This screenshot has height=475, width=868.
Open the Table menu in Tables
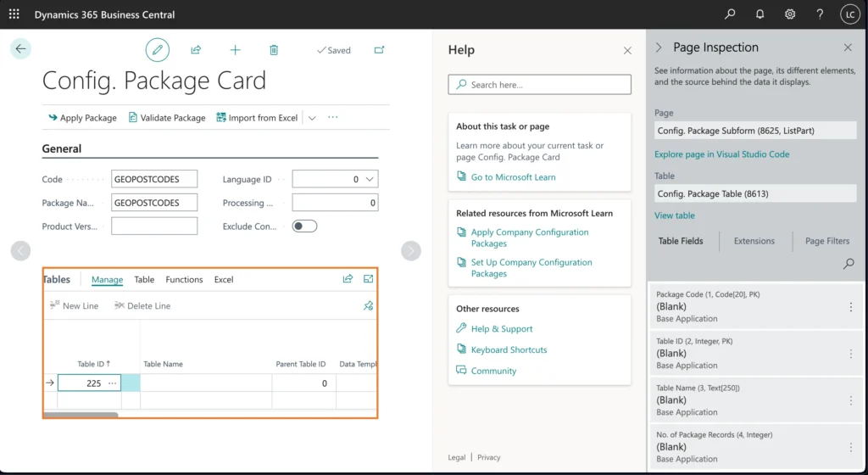(144, 280)
